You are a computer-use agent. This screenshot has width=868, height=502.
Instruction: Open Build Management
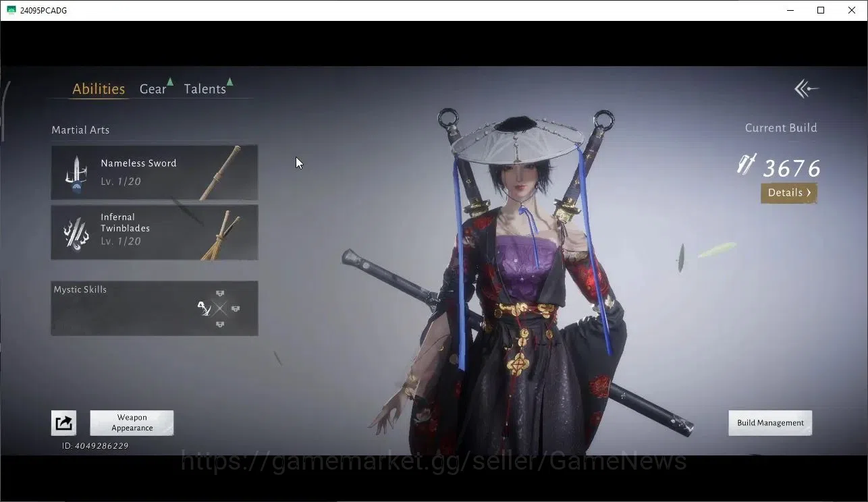770,423
